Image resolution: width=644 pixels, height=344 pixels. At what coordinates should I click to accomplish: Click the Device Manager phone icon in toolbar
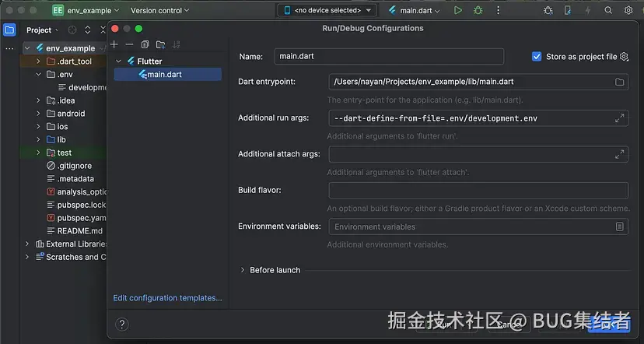tap(568, 10)
